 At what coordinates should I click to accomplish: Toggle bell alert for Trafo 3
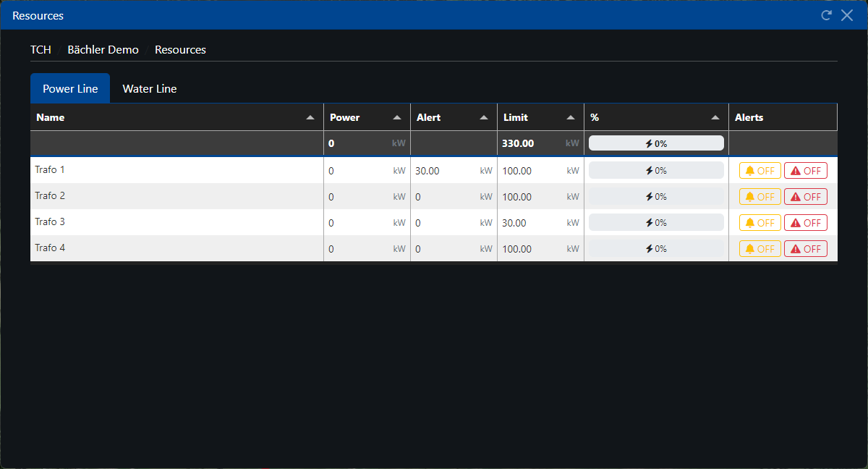coord(759,223)
